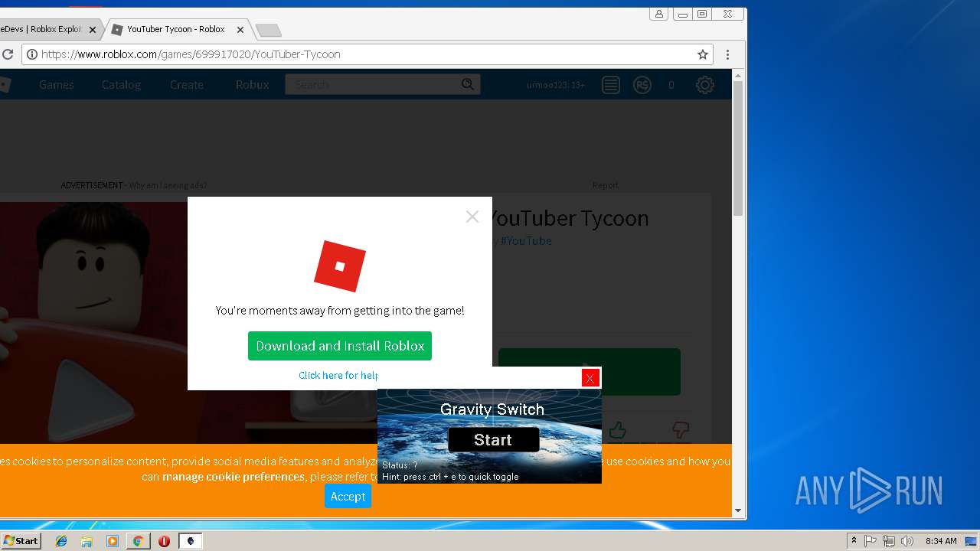Click the moments away from game message

[340, 311]
